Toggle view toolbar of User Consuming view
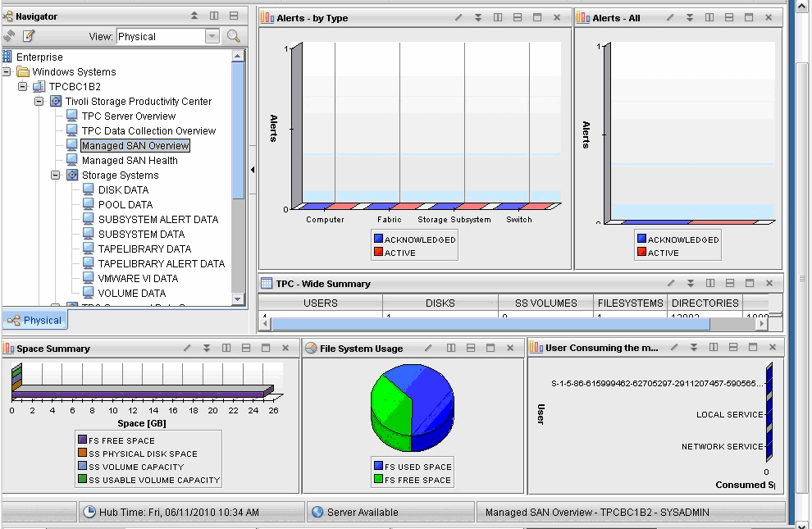The image size is (812, 529). coord(694,347)
